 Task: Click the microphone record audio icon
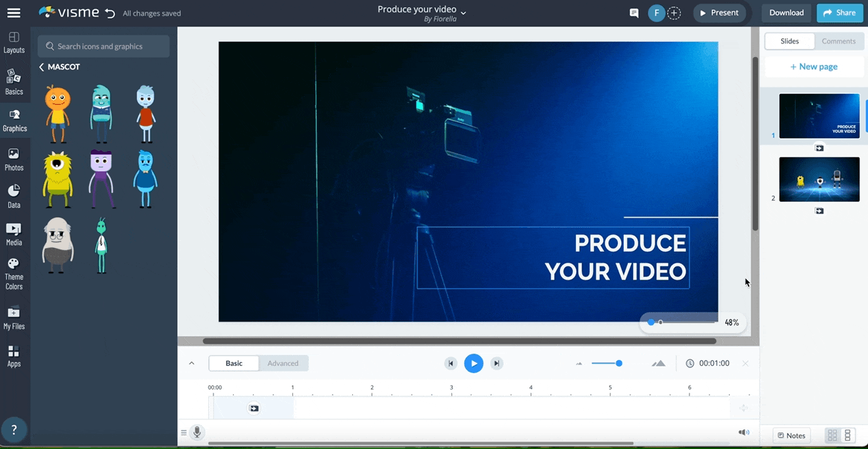196,432
